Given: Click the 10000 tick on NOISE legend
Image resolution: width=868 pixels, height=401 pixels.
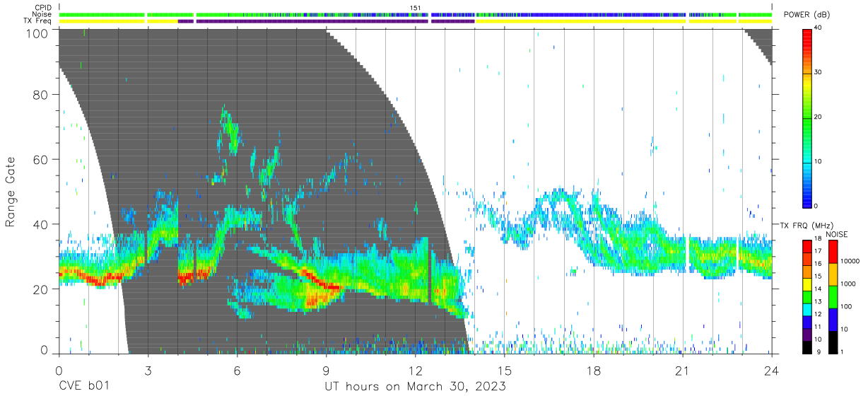Looking at the screenshot, I should tap(850, 261).
